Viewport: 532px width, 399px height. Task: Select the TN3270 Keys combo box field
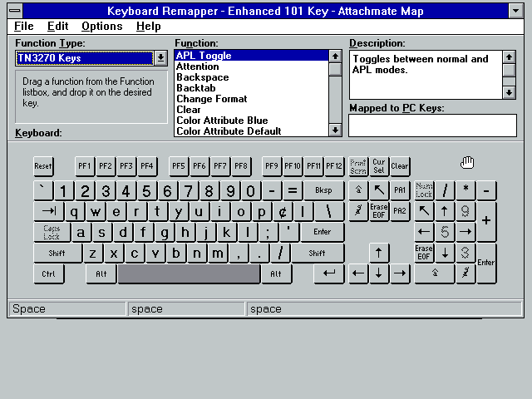point(85,58)
